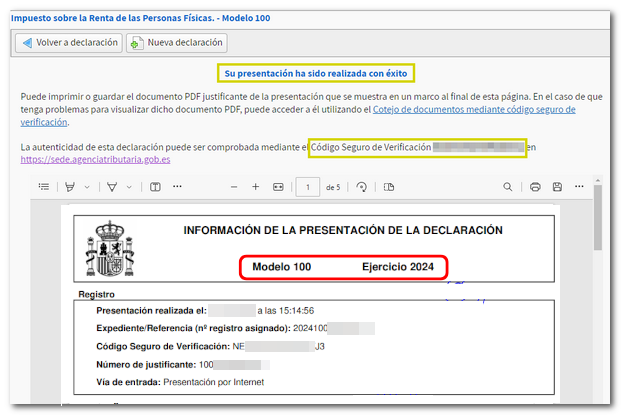Open more options at toolbar right end
Image resolution: width=621 pixels, height=415 pixels.
pyautogui.click(x=580, y=186)
